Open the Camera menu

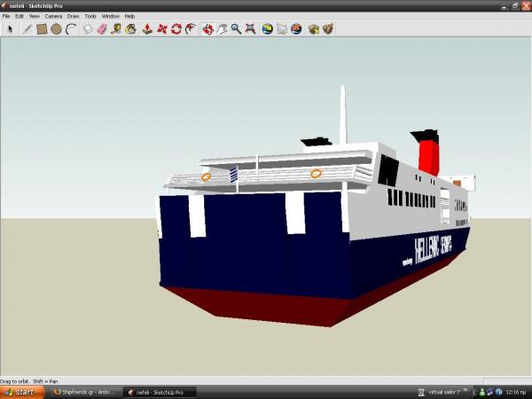click(x=53, y=16)
